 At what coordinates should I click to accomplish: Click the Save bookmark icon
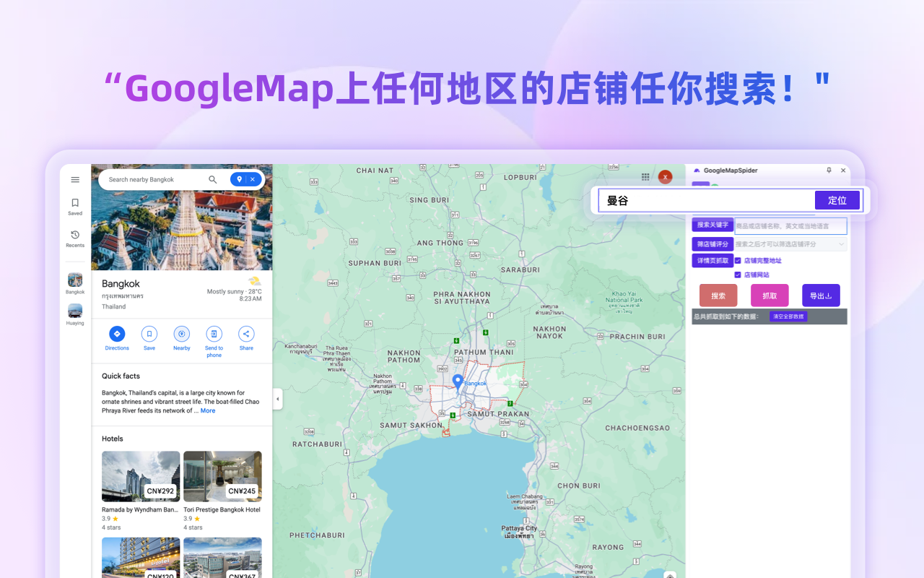tap(149, 334)
